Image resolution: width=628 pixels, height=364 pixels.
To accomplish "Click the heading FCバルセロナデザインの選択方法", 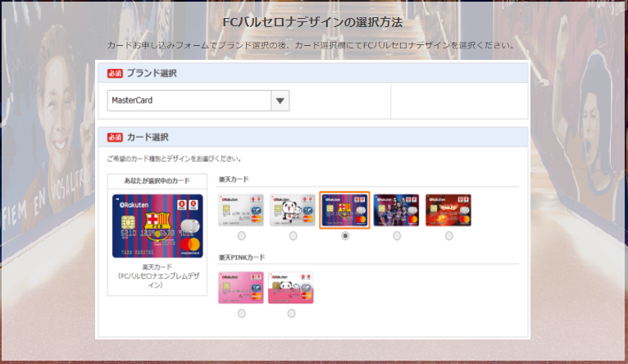I will (x=312, y=22).
